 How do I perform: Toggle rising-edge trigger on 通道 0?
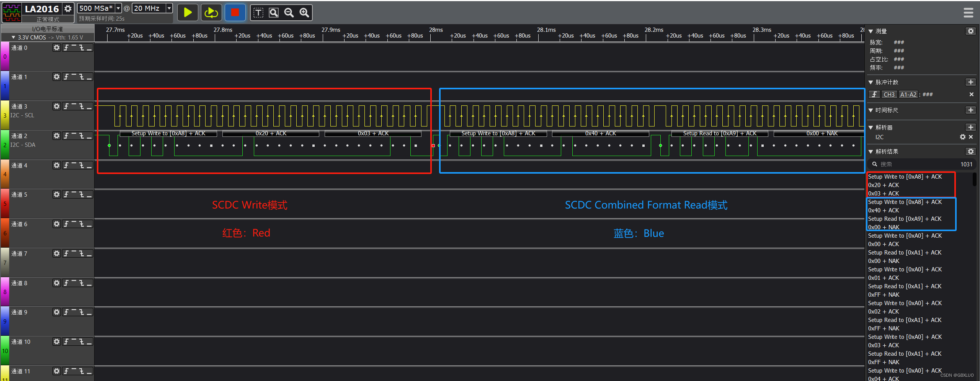[66, 48]
